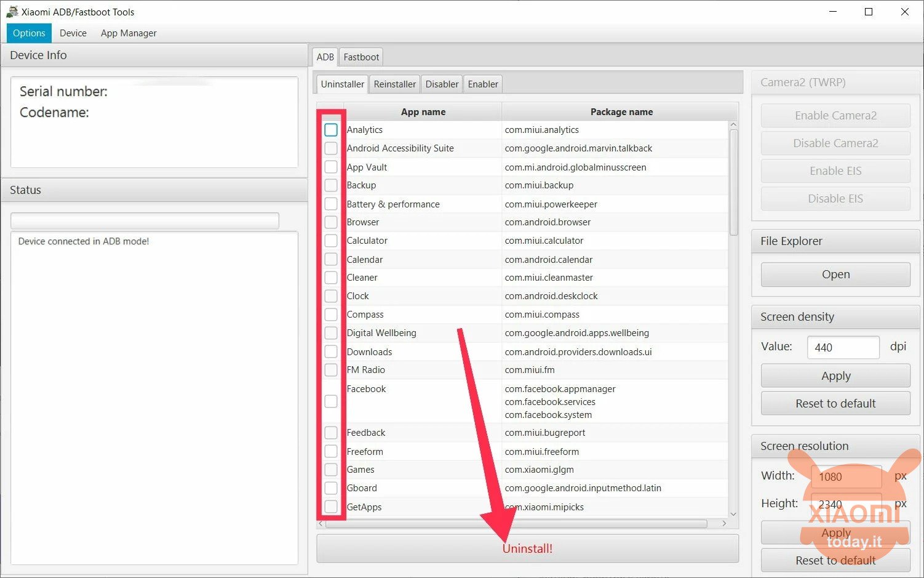Screen dimensions: 924x578
Task: Apply the screen density value
Action: (835, 376)
